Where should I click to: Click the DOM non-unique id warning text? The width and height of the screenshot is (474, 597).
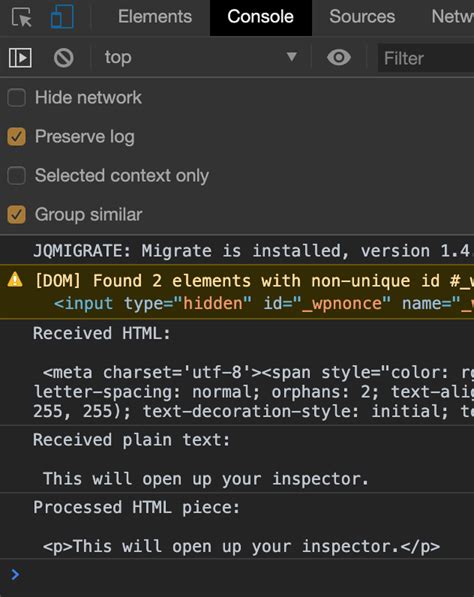[254, 281]
